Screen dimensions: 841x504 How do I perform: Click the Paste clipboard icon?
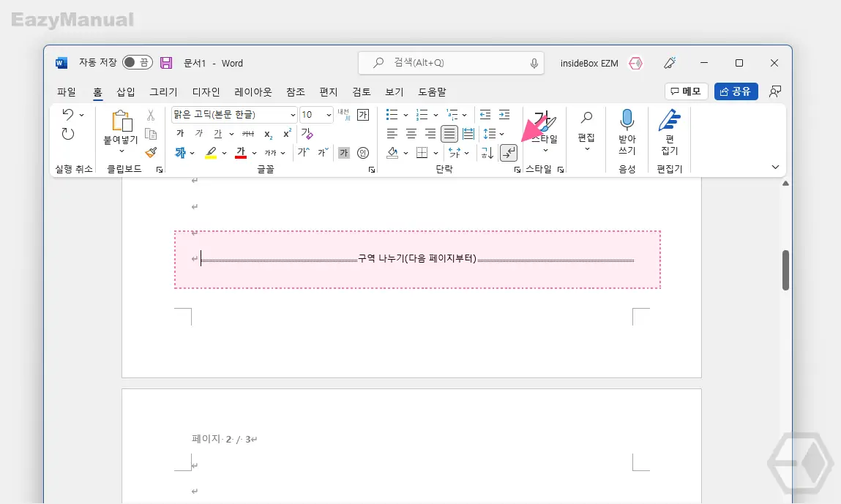click(122, 121)
